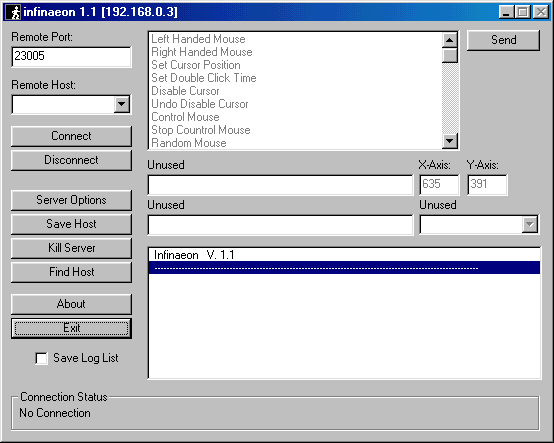
Task: Open the About dialog
Action: point(71,304)
